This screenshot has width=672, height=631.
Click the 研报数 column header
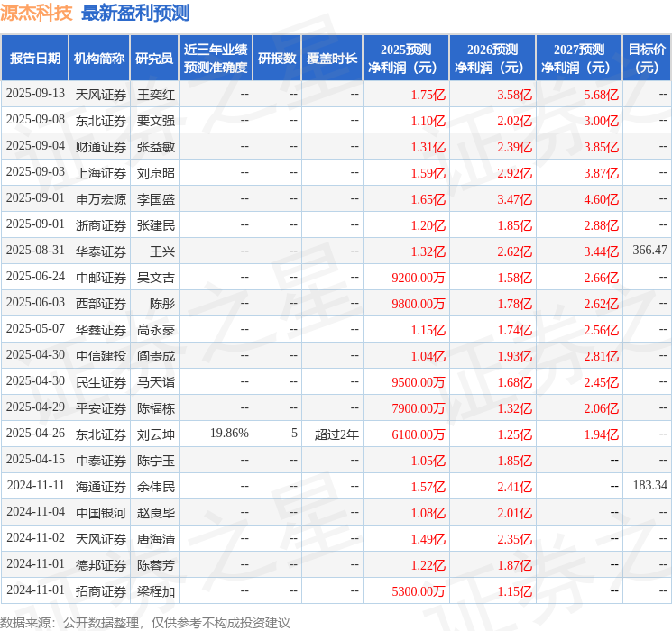(277, 59)
